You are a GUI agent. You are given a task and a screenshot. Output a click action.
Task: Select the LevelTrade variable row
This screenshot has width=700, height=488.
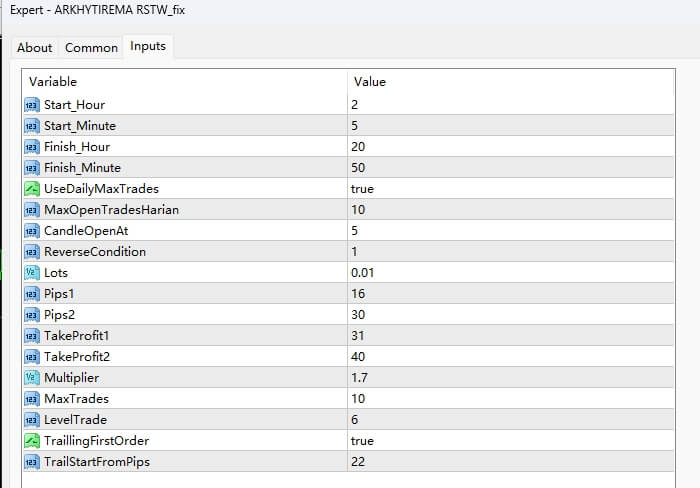(x=75, y=419)
